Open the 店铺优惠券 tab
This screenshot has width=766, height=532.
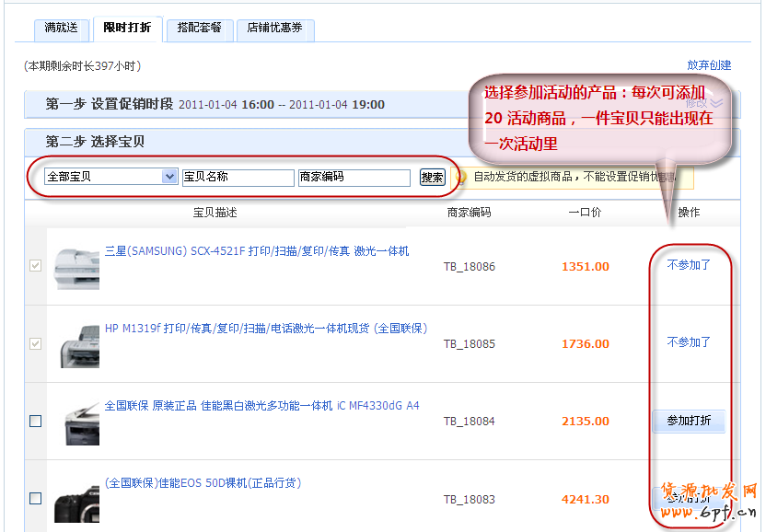pos(274,29)
